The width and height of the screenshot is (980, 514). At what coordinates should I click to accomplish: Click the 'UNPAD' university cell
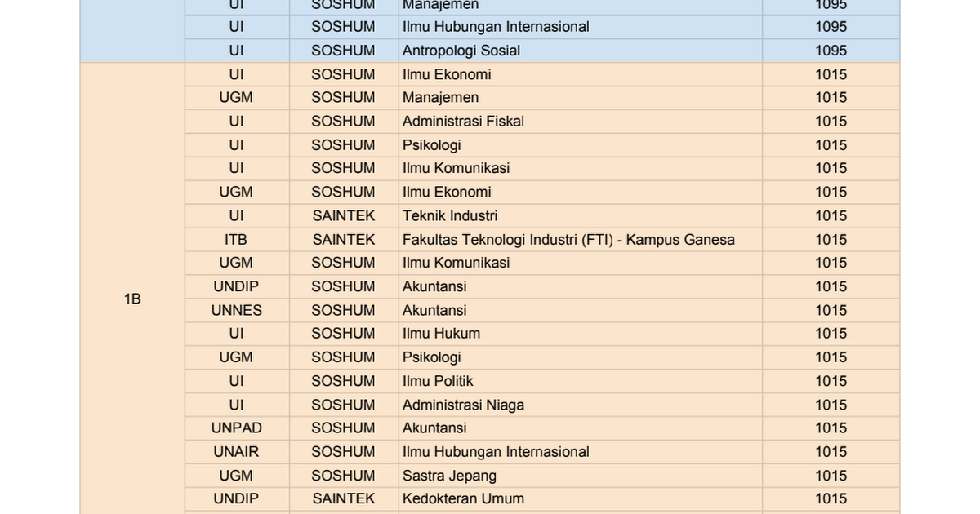[x=237, y=428]
